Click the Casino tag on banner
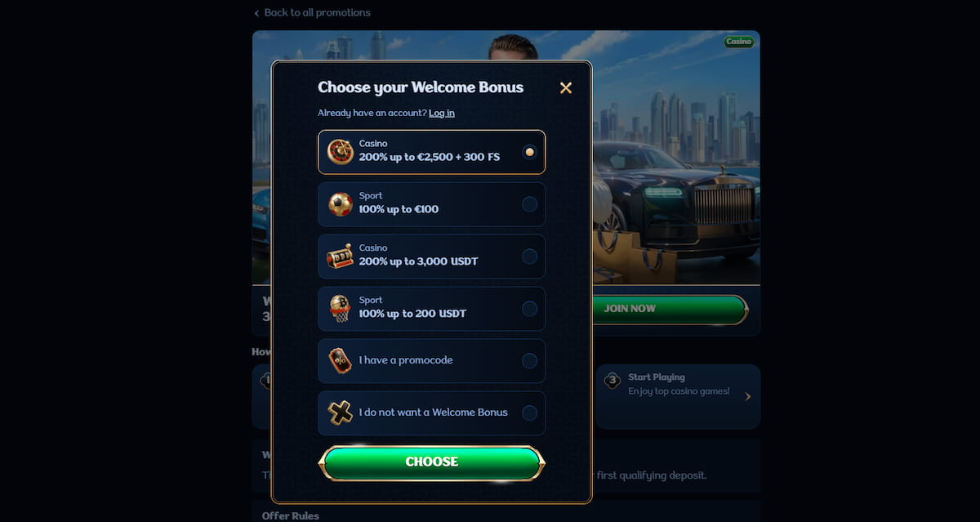The image size is (980, 522). [738, 42]
